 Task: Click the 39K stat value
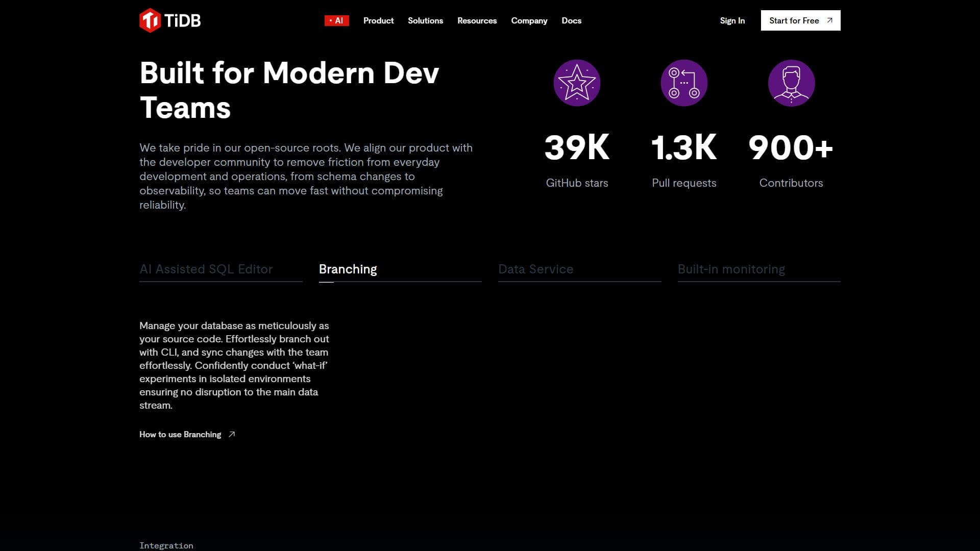pos(577,147)
